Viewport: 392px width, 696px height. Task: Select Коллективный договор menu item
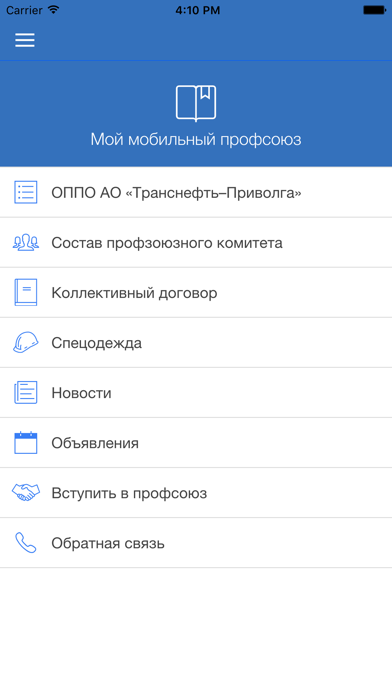coord(196,293)
